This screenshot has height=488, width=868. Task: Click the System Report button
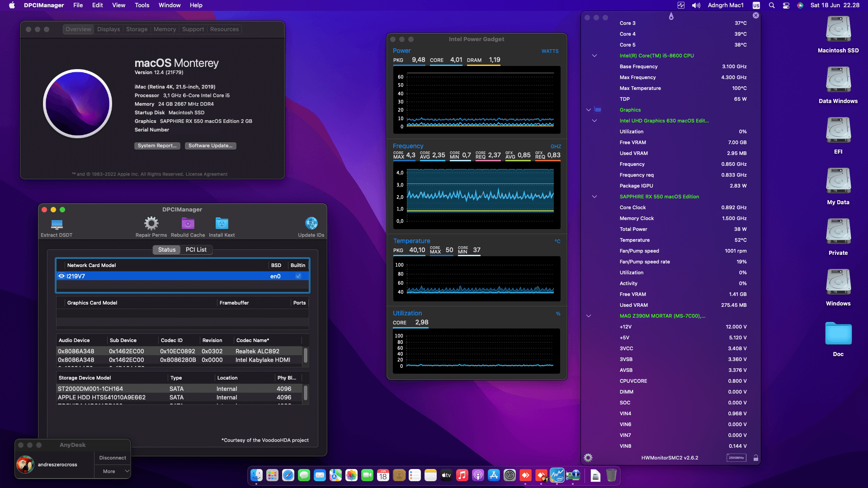pyautogui.click(x=157, y=145)
